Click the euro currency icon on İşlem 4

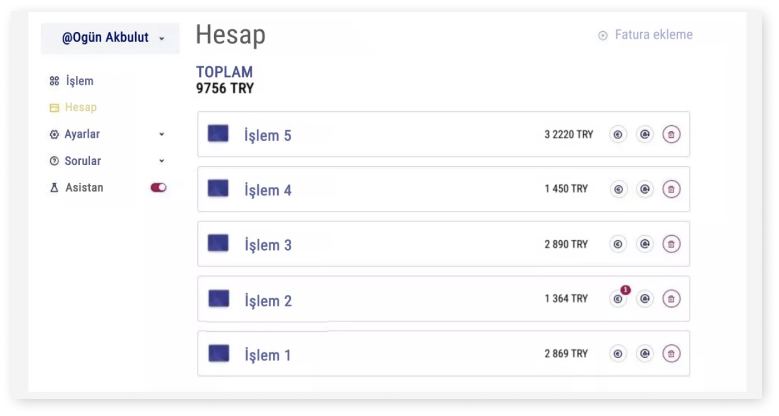pos(618,189)
